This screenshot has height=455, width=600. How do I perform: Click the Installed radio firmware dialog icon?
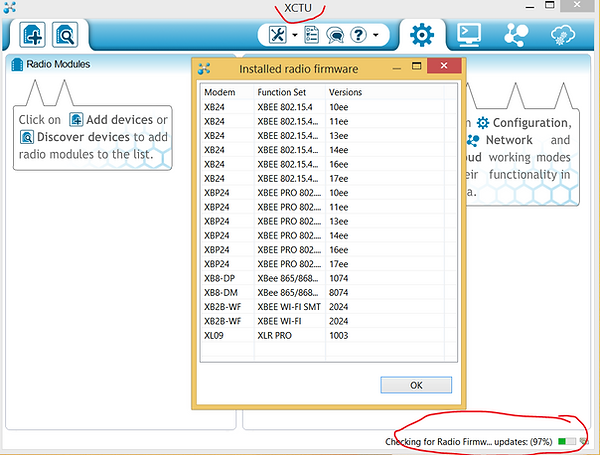(204, 69)
